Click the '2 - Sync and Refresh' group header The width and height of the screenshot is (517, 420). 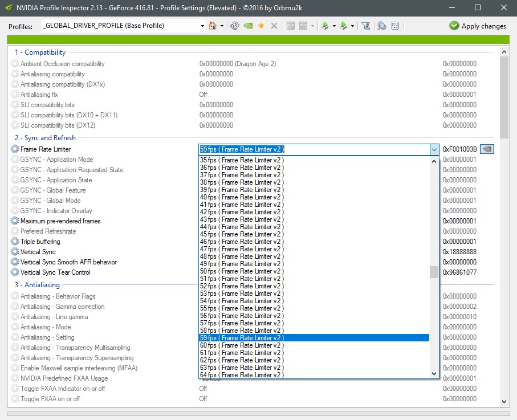[x=45, y=137]
